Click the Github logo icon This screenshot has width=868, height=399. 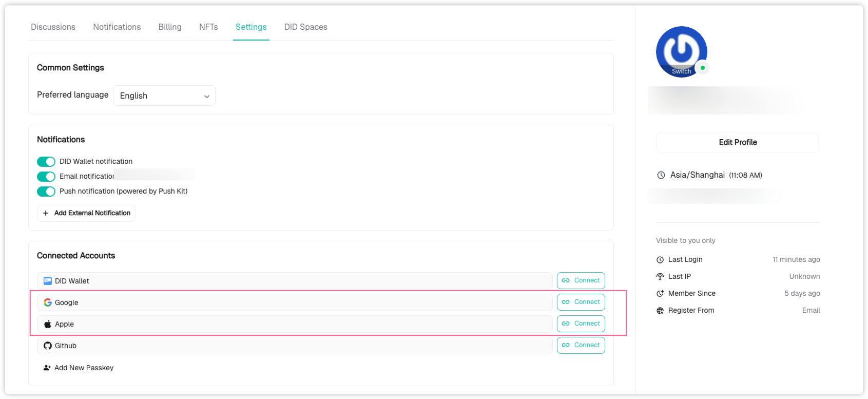(48, 346)
